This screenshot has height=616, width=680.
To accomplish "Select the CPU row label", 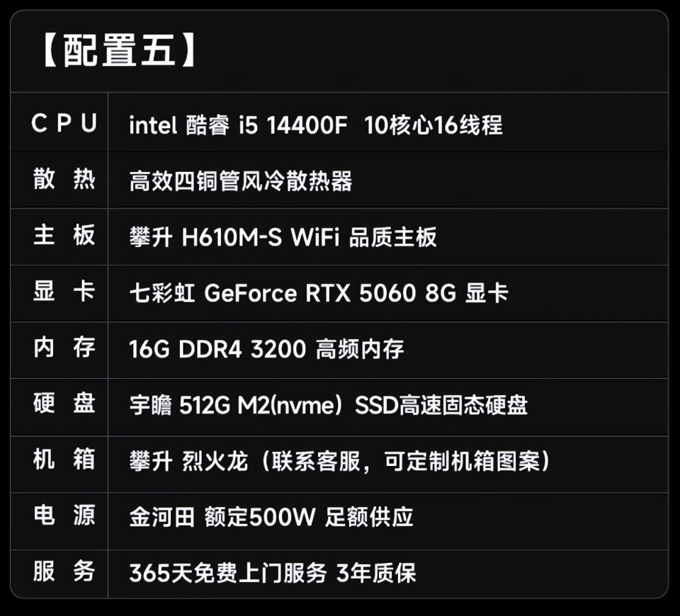I will point(64,123).
